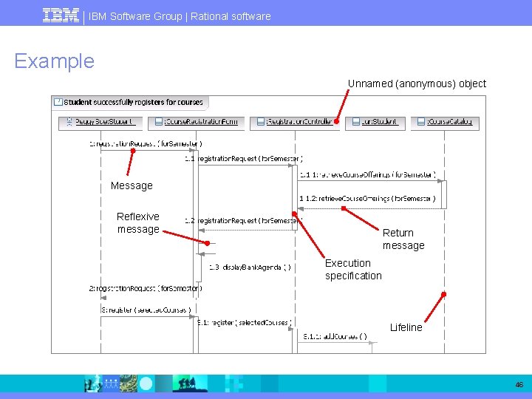Click the PeggySue:Student actor icon
The width and height of the screenshot is (532, 399).
tap(69, 122)
